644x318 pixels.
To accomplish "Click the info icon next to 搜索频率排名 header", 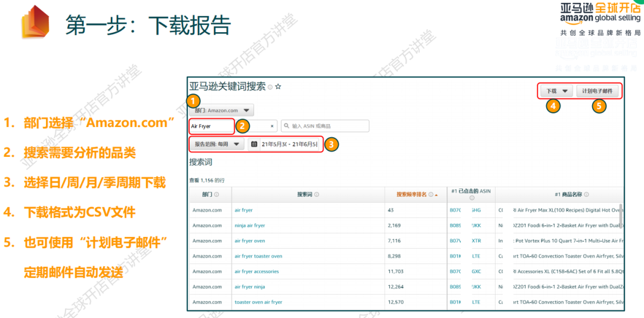I will pos(431,194).
